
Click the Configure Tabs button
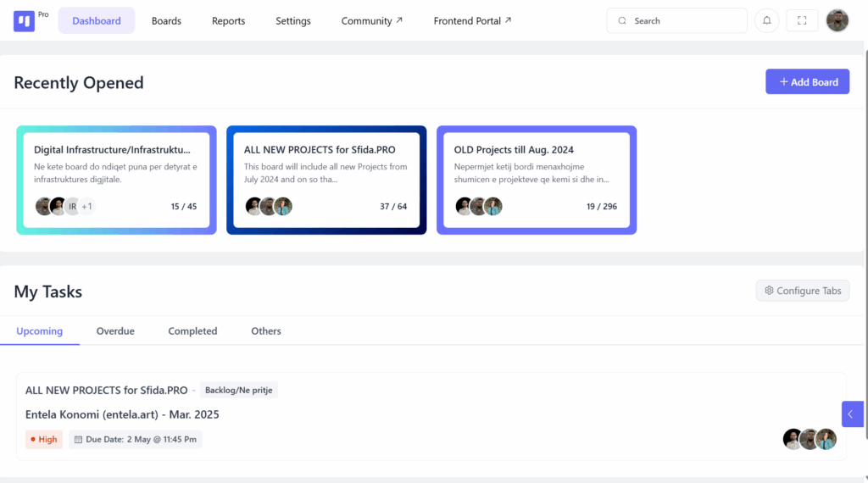(803, 291)
